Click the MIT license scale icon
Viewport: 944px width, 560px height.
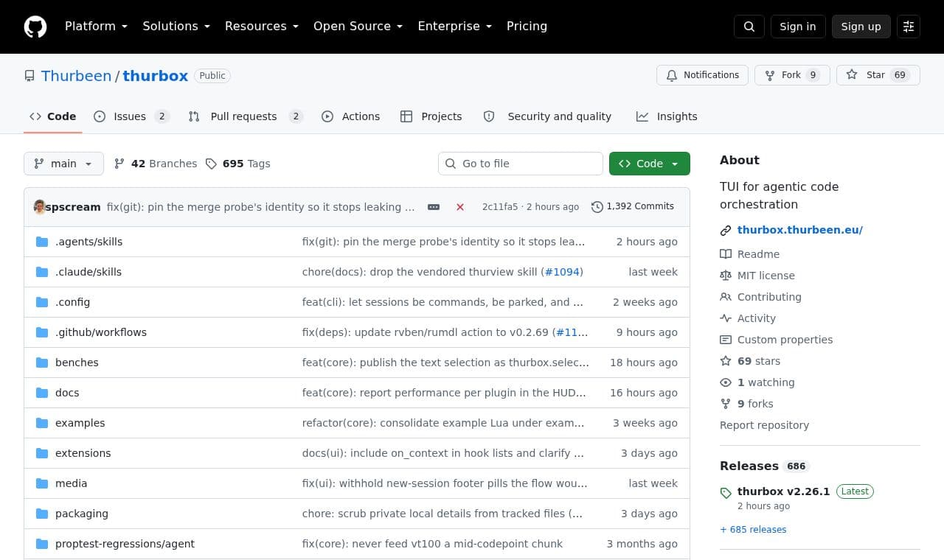726,276
